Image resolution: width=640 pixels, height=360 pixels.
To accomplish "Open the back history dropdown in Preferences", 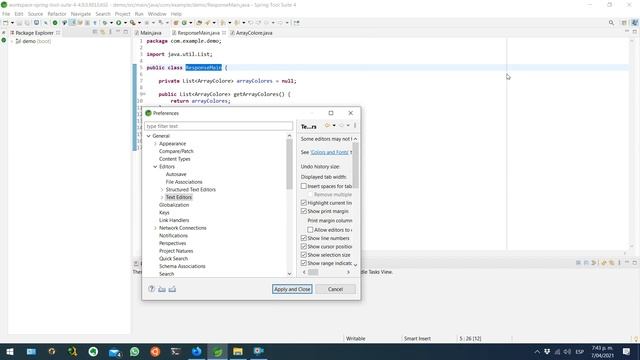I will (x=334, y=126).
